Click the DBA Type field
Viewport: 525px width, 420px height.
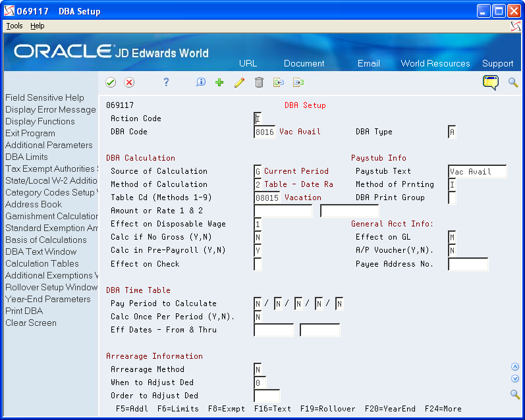[452, 132]
